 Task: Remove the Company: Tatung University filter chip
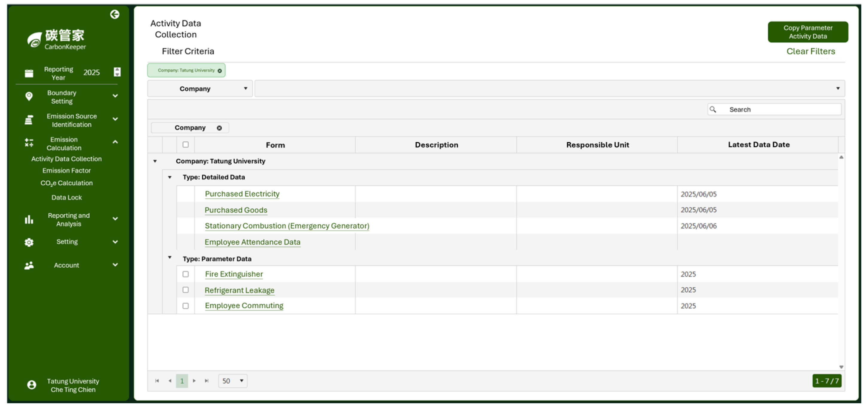(x=220, y=71)
